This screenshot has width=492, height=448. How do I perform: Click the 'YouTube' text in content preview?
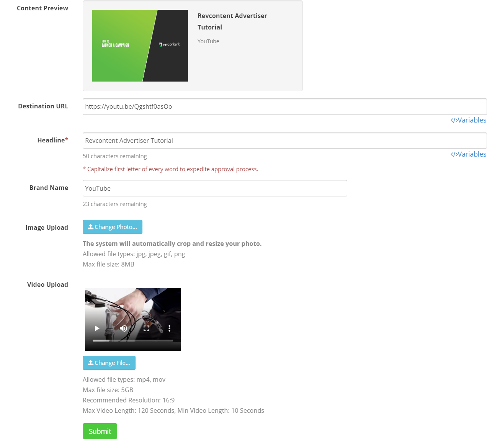click(208, 41)
